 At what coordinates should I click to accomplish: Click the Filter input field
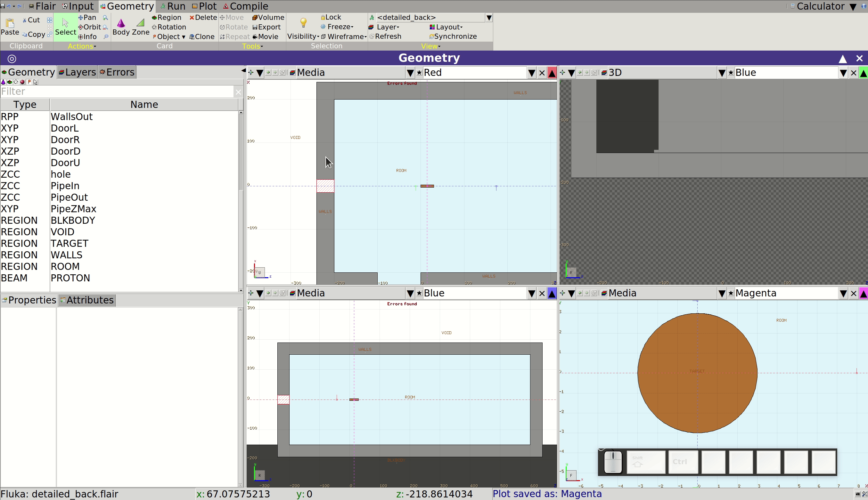pyautogui.click(x=117, y=91)
